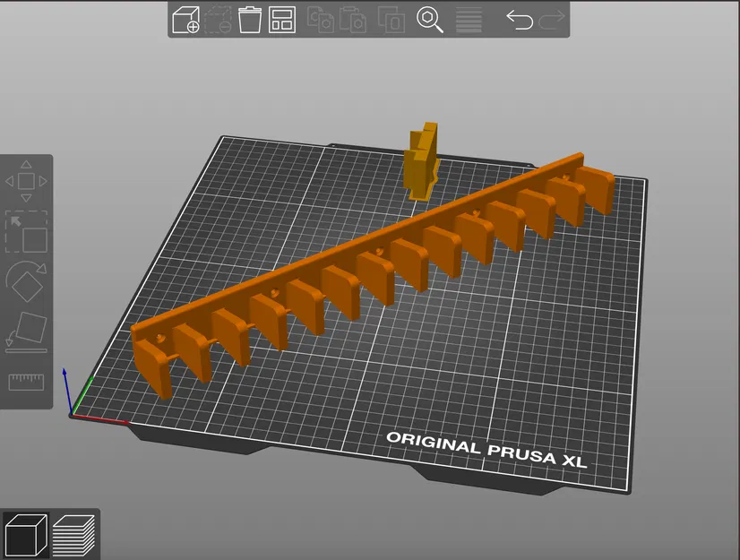The width and height of the screenshot is (740, 560).
Task: Select the Place on face tool
Action: tap(27, 332)
